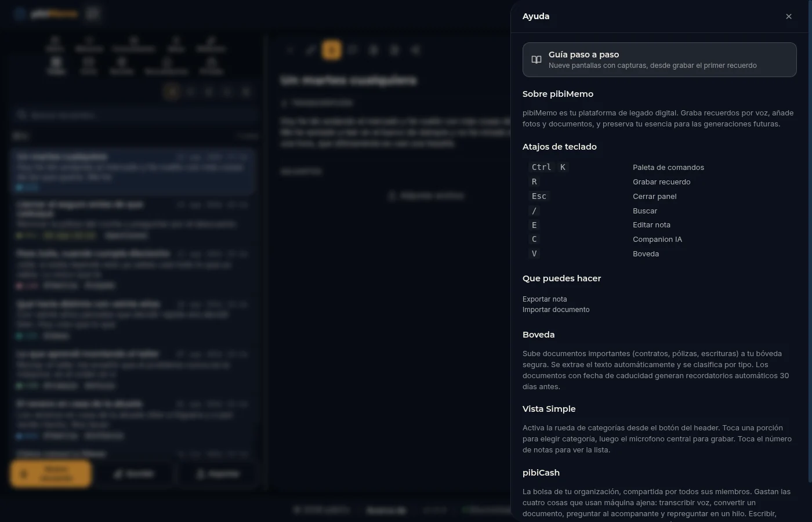Click the Boveda section heading
The image size is (812, 522).
538,335
